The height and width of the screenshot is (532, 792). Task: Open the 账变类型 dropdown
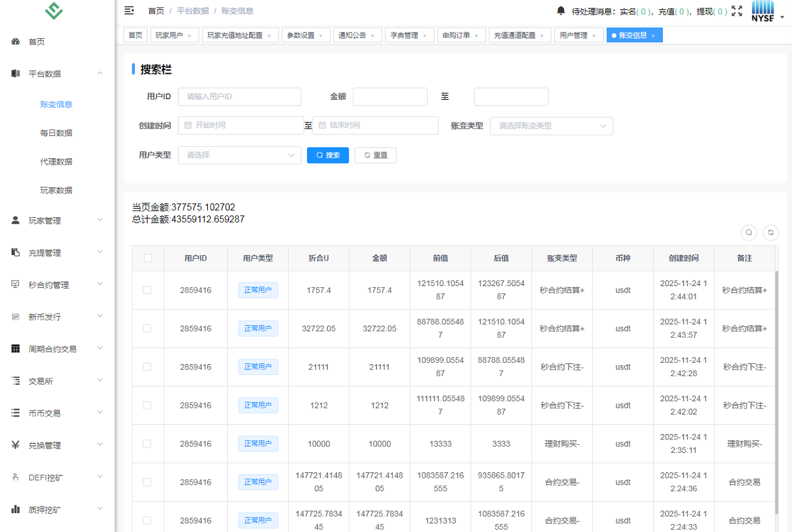(551, 126)
